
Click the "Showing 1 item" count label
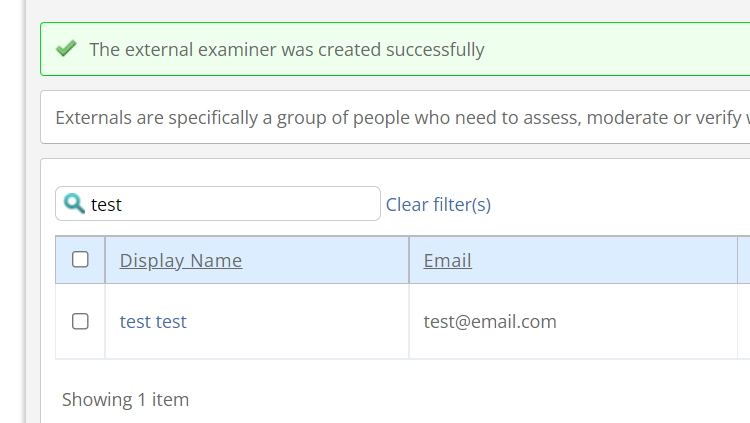pyautogui.click(x=125, y=400)
